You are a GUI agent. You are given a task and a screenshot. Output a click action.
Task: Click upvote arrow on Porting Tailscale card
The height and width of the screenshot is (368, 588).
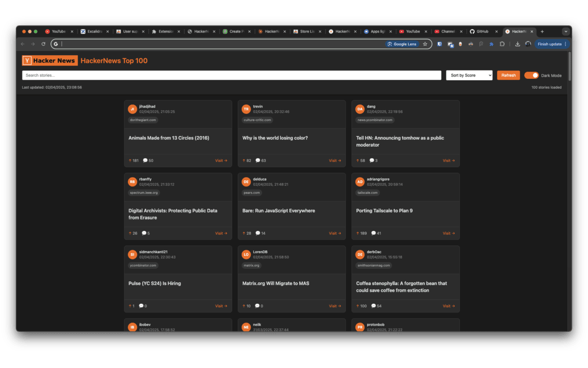(358, 233)
